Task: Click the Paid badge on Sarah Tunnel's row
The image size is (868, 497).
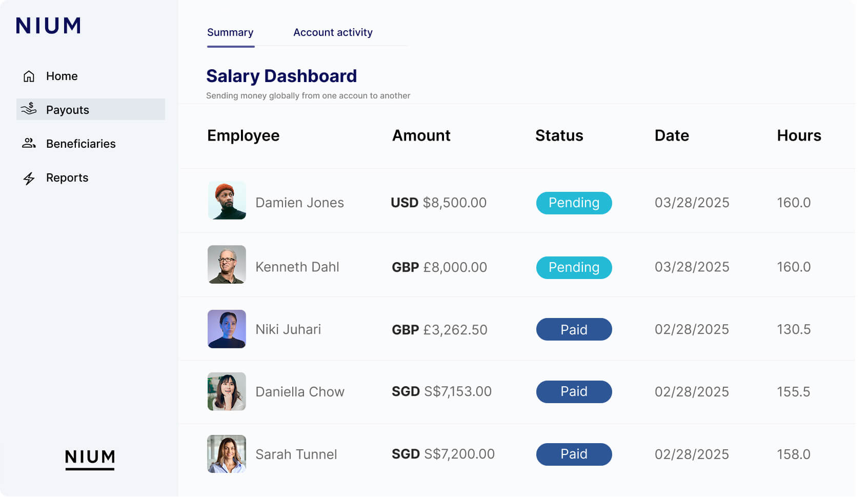Action: (574, 454)
